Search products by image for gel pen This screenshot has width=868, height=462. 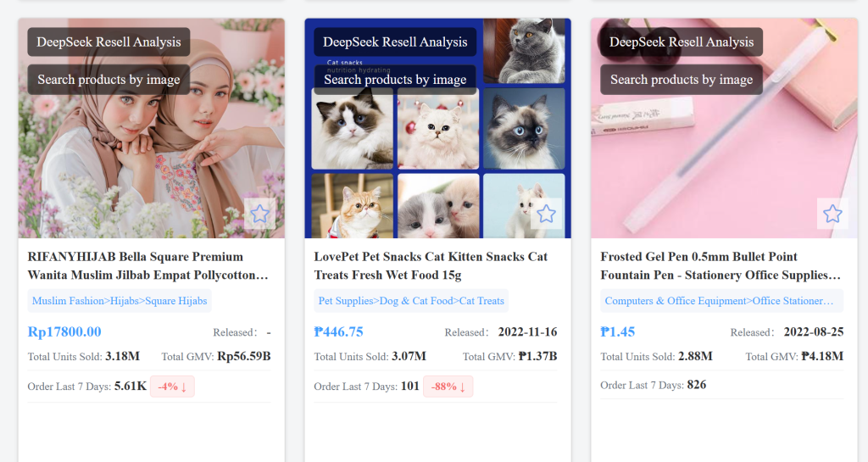click(x=682, y=80)
